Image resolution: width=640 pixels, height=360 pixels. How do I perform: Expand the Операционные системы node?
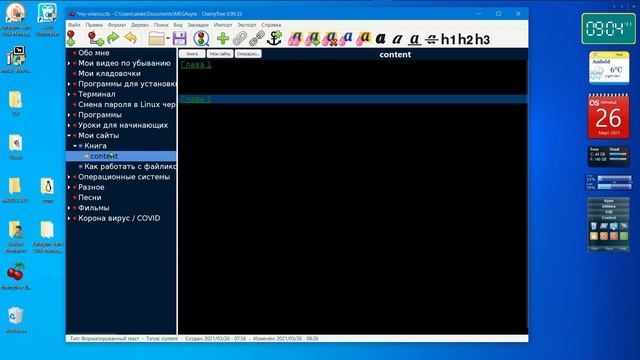tap(69, 177)
